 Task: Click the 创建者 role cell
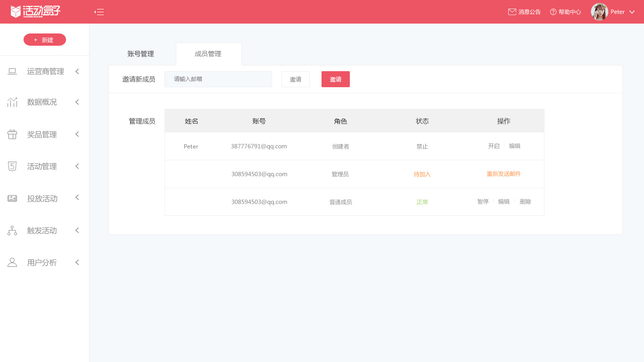[x=340, y=147]
